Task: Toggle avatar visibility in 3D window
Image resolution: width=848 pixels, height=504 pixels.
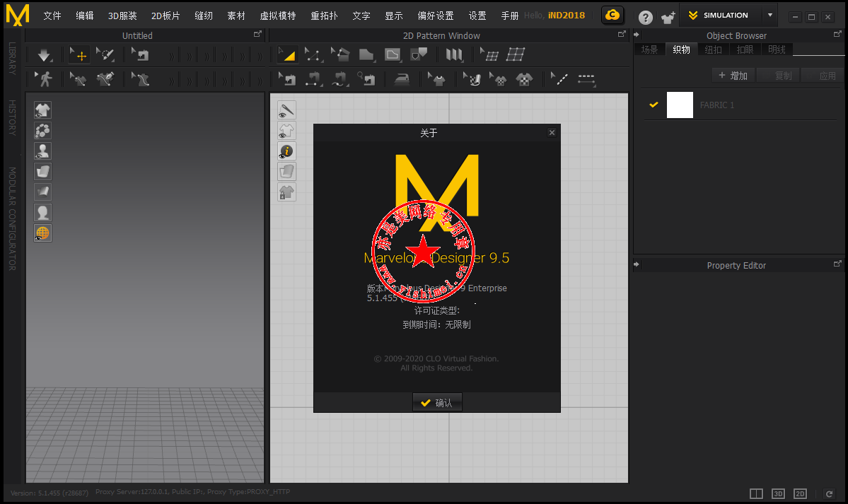Action: click(x=42, y=151)
